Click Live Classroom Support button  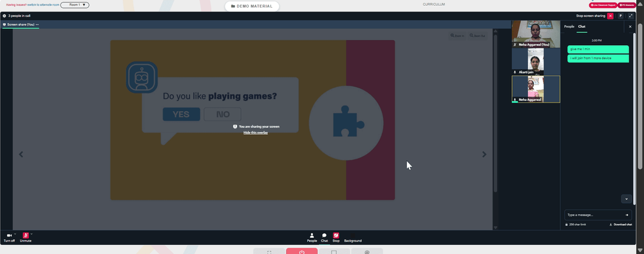coord(603,5)
